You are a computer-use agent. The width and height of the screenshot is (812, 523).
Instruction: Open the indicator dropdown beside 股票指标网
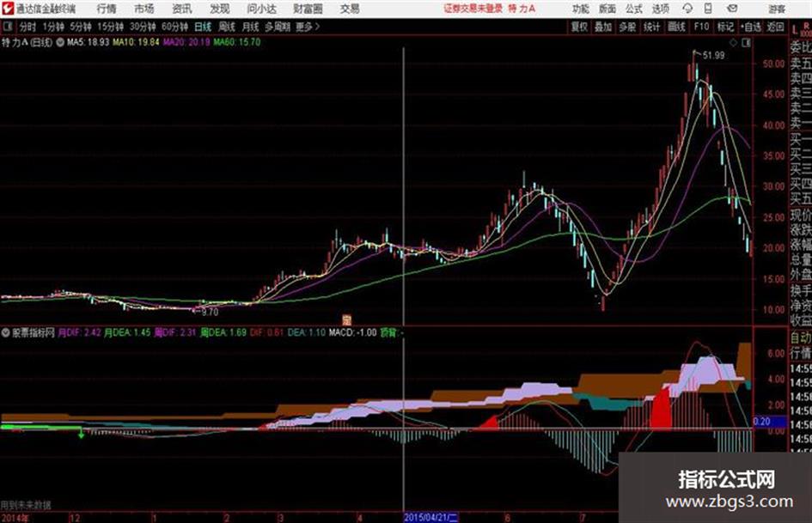(x=6, y=332)
